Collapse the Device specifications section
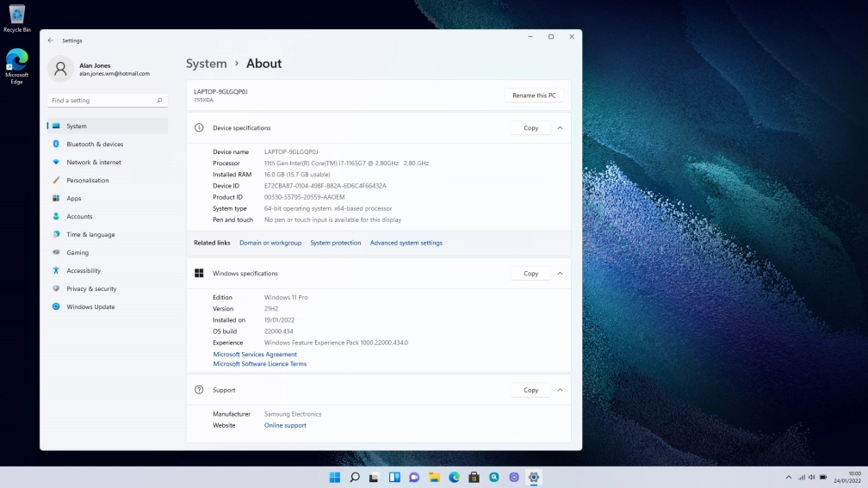The image size is (868, 488). (x=560, y=128)
